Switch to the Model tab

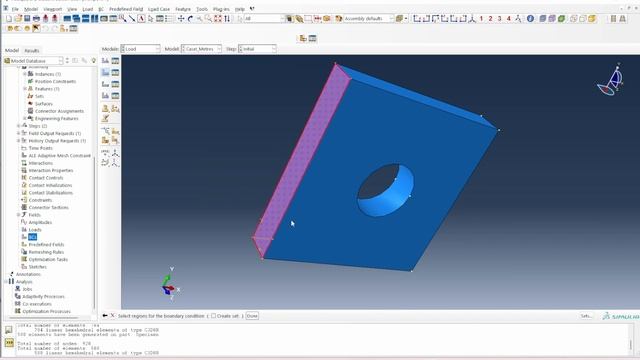click(x=11, y=50)
